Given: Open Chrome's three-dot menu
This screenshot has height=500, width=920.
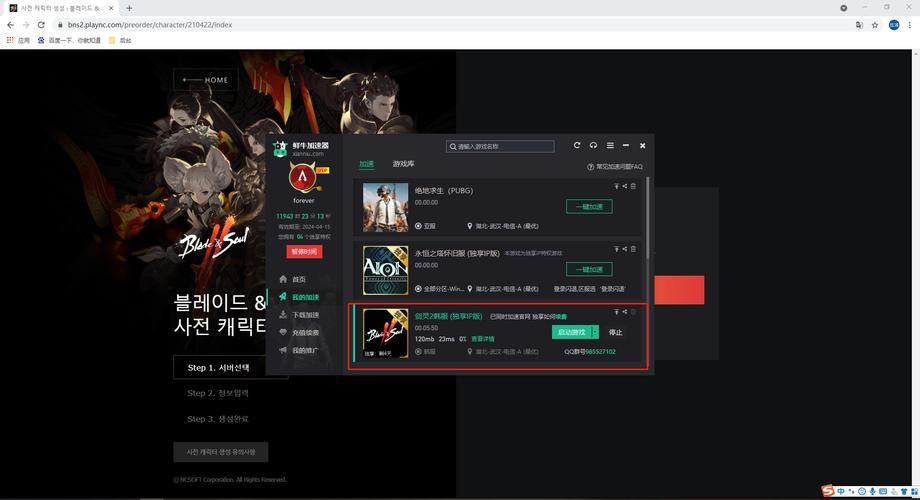Looking at the screenshot, I should coord(909,25).
